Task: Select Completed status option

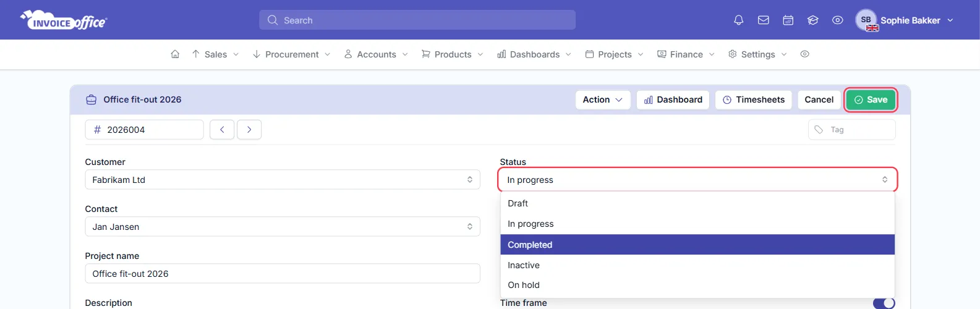Action: click(x=697, y=245)
